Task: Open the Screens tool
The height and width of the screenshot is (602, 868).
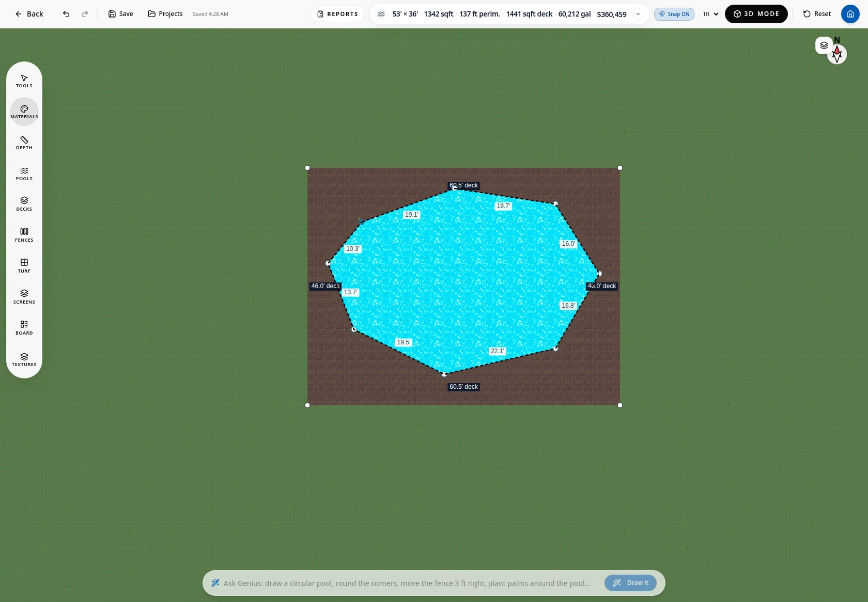Action: coord(24,297)
